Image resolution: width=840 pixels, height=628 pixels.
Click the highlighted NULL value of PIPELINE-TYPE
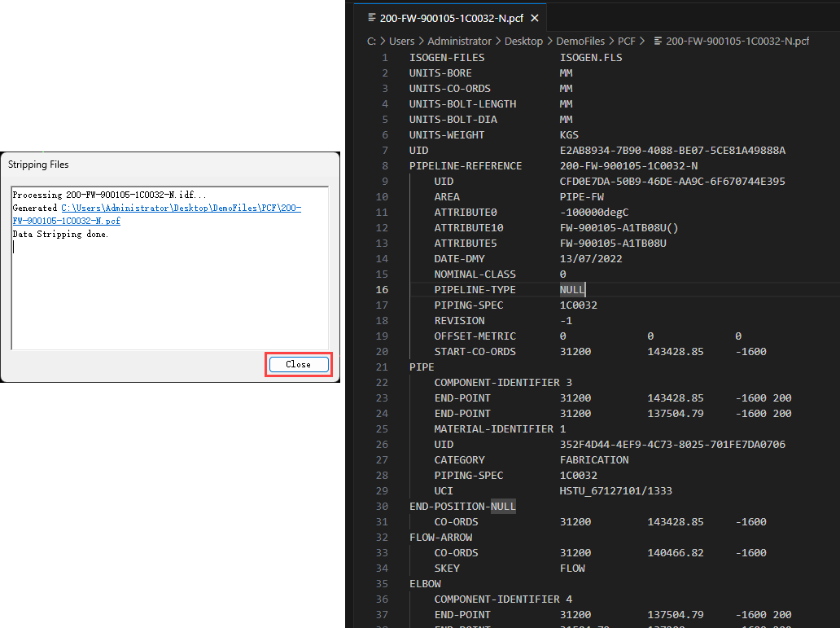(x=572, y=290)
